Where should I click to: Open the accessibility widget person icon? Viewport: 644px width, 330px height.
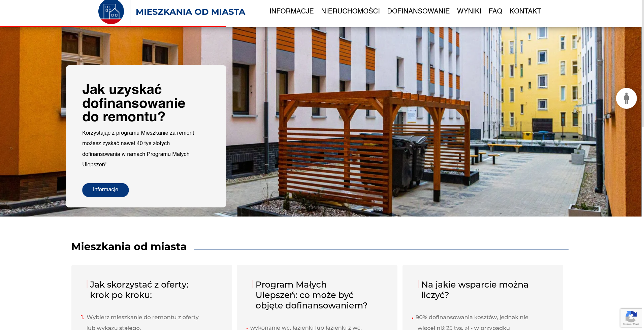click(x=626, y=98)
